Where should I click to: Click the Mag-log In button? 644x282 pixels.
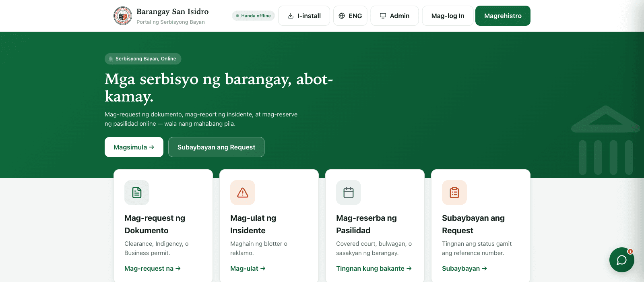tap(448, 16)
